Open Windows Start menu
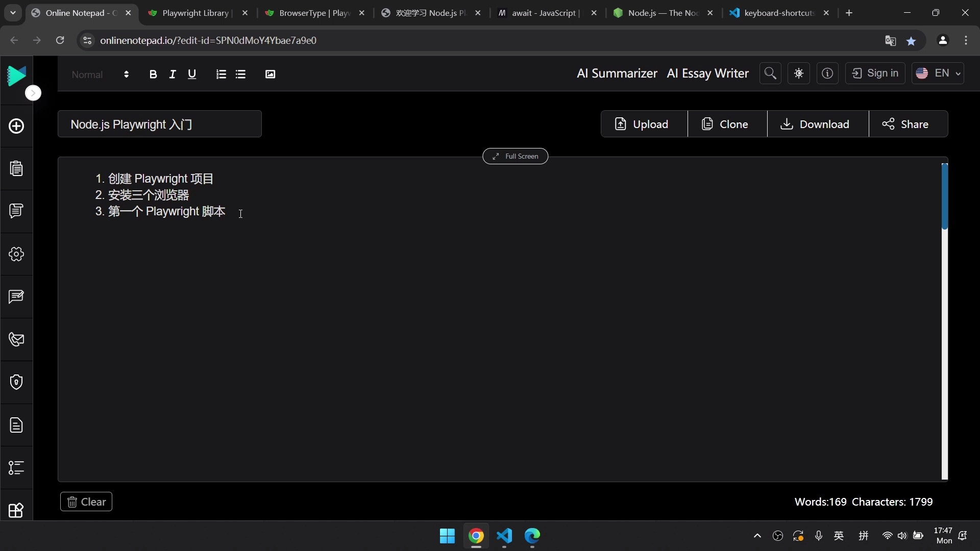Screen dimensions: 980x551 (x=447, y=536)
